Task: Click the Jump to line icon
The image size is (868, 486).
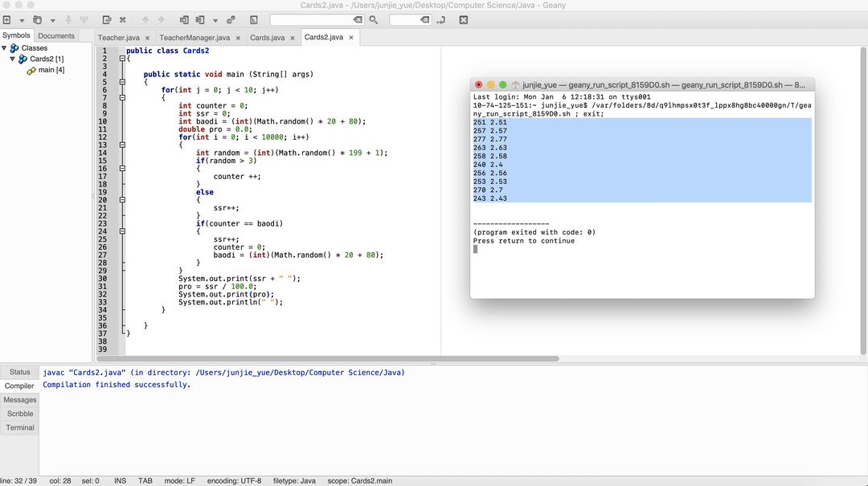Action: [440, 20]
